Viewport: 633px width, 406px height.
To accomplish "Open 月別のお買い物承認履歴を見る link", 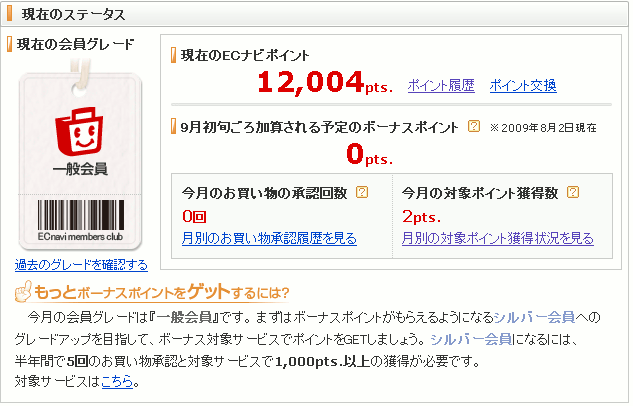I will click(269, 238).
